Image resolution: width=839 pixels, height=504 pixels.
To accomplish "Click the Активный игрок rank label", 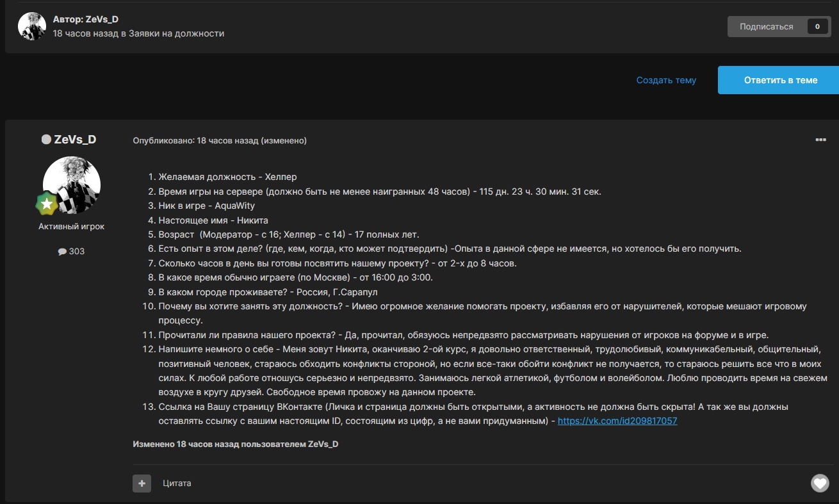I will click(71, 226).
